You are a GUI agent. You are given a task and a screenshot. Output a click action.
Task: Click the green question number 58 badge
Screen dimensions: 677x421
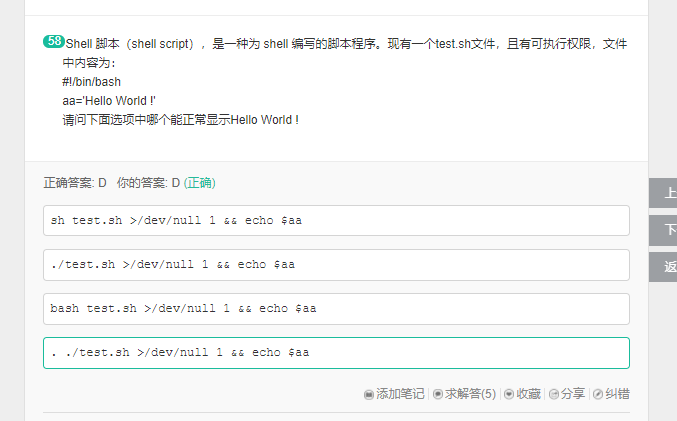tap(54, 41)
